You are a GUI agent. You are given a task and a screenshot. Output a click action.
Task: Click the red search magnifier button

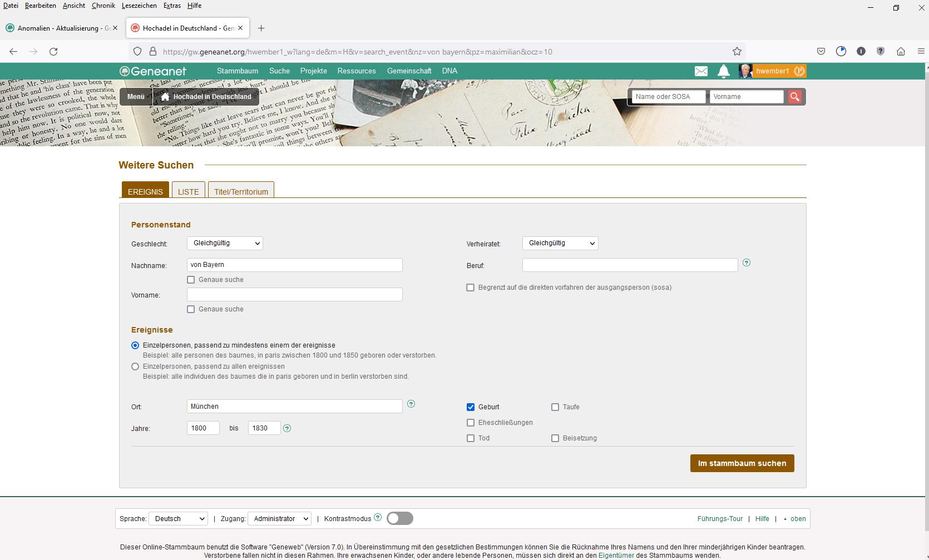coord(795,97)
